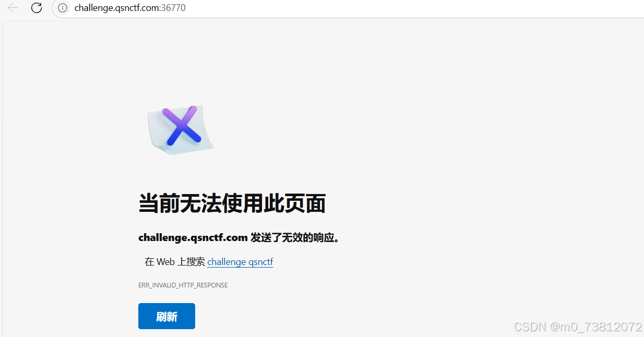This screenshot has height=337, width=644.
Task: Click the @m0_73812072 username watermark
Action: click(596, 327)
